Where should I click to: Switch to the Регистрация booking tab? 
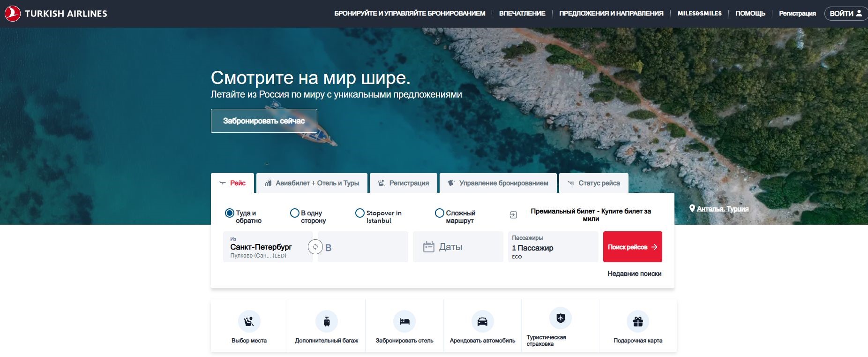[404, 183]
